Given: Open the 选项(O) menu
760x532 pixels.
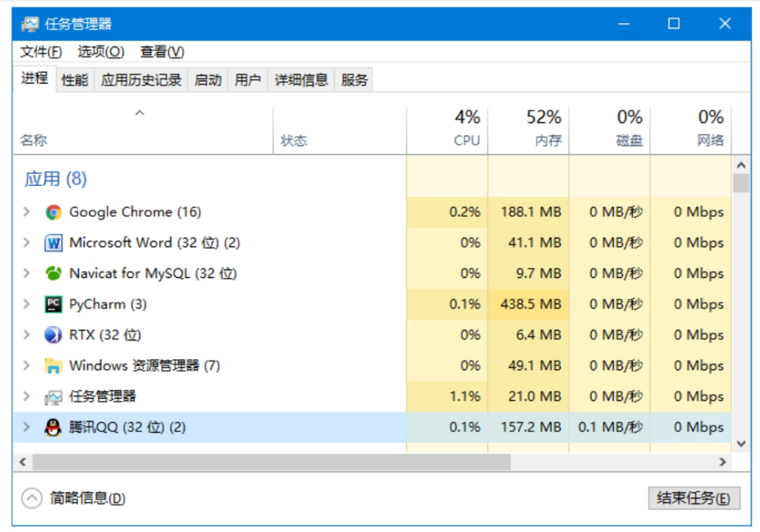Looking at the screenshot, I should click(x=101, y=52).
